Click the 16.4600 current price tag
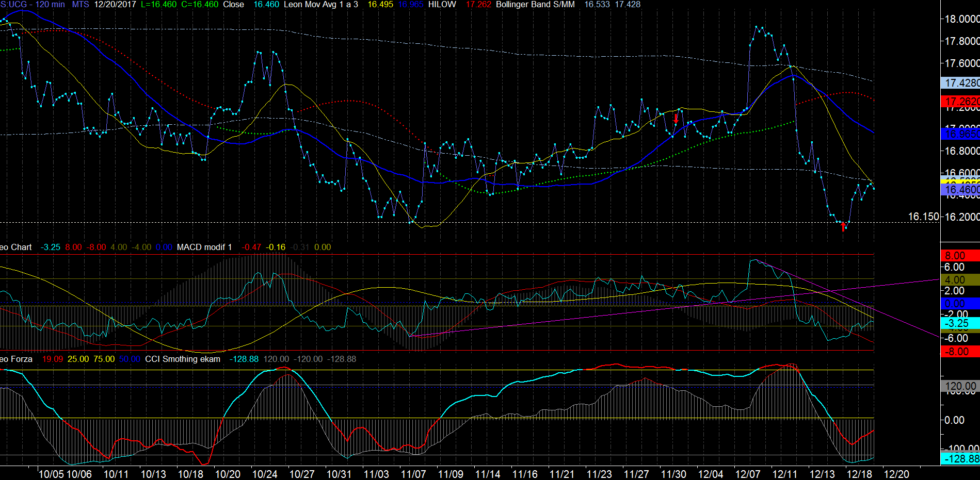Viewport: 980px width, 480px height. [x=960, y=190]
